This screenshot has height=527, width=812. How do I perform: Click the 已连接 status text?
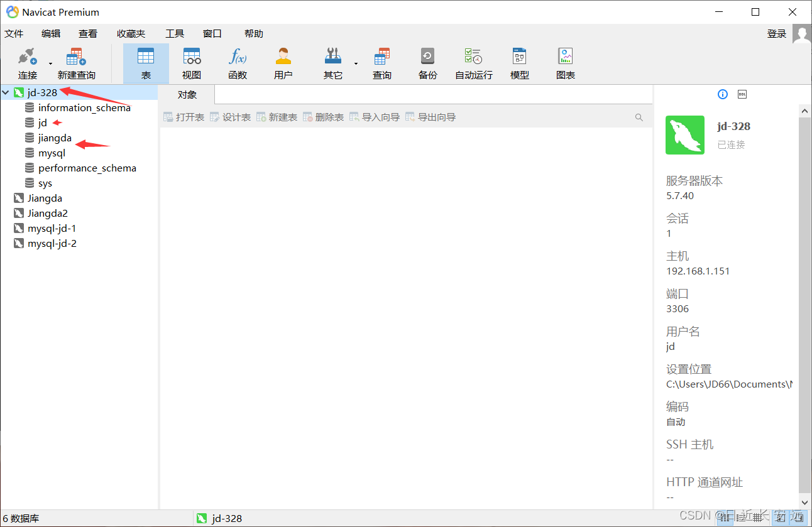(x=731, y=145)
